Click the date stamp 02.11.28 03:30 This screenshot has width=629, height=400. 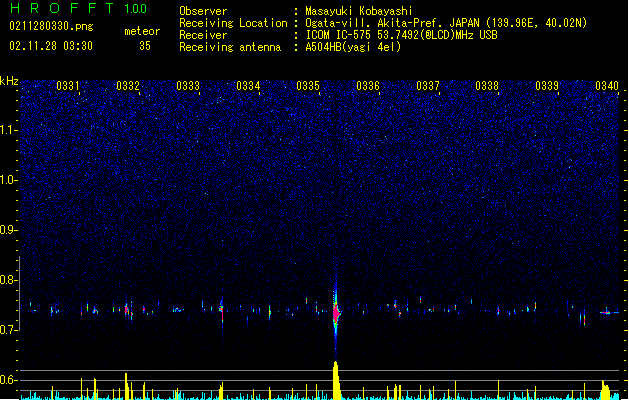point(51,46)
